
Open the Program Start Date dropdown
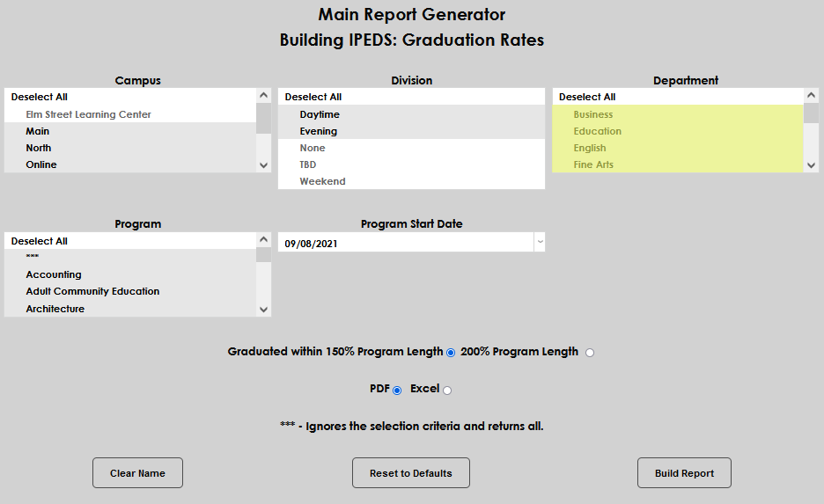point(540,243)
